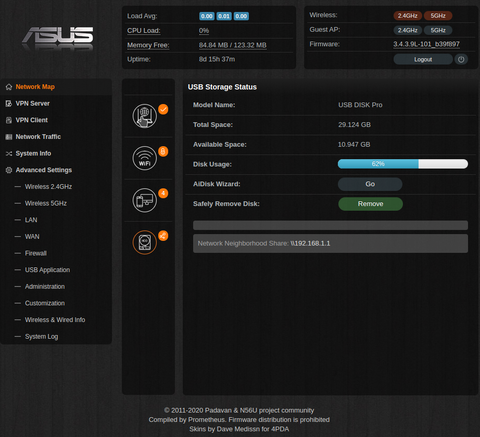The width and height of the screenshot is (480, 437).
Task: Click total space value 29.124 GB
Action: click(x=354, y=125)
